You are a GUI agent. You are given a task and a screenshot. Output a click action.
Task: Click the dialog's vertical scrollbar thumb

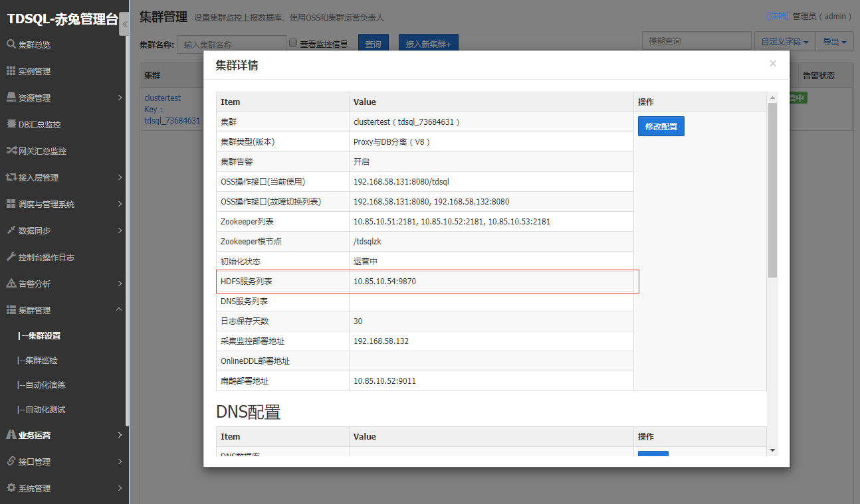point(772,189)
